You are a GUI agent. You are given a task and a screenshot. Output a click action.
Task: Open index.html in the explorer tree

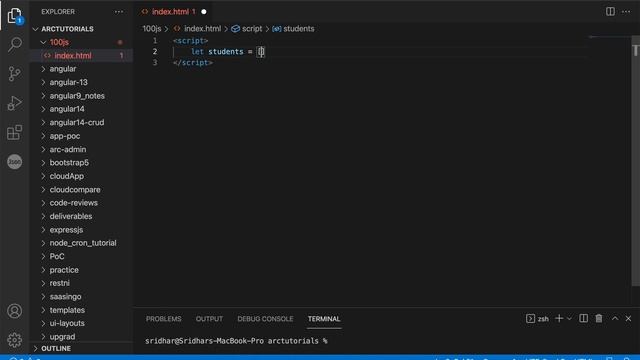73,56
